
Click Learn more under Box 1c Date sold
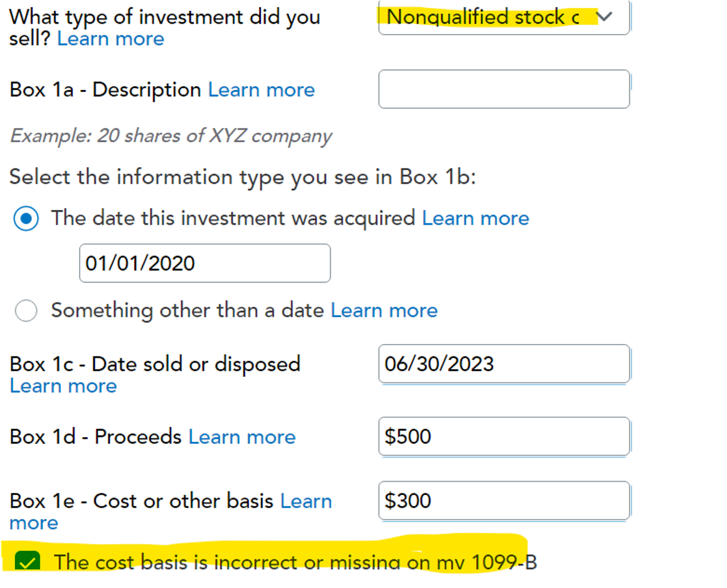[x=63, y=386]
